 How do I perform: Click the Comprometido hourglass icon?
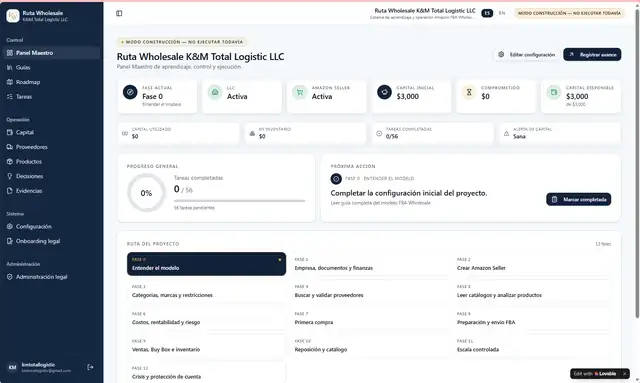pyautogui.click(x=469, y=92)
